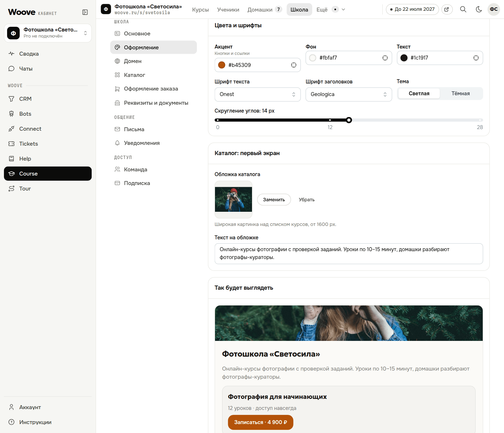Click the До 22 июля 2027 subscription badge
The image size is (504, 433).
point(412,9)
